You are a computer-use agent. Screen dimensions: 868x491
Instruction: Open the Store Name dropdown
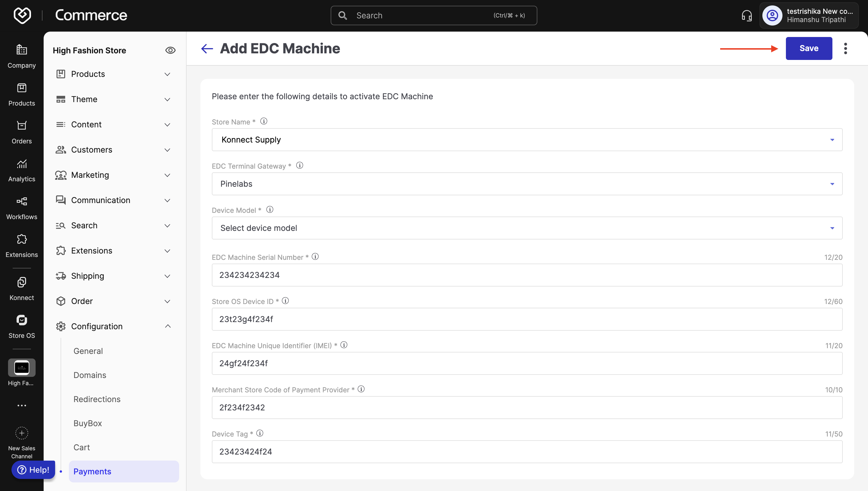[x=527, y=140]
